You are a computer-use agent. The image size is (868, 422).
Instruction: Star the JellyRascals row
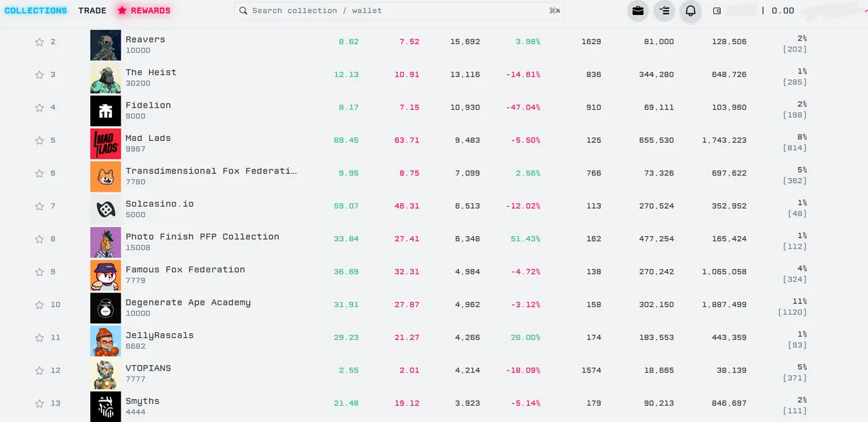pyautogui.click(x=39, y=337)
